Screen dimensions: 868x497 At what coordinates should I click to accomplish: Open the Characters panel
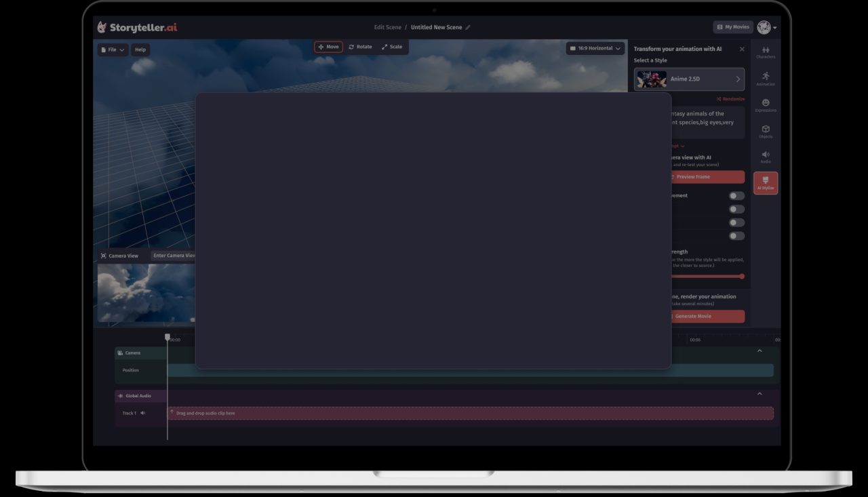pyautogui.click(x=766, y=52)
